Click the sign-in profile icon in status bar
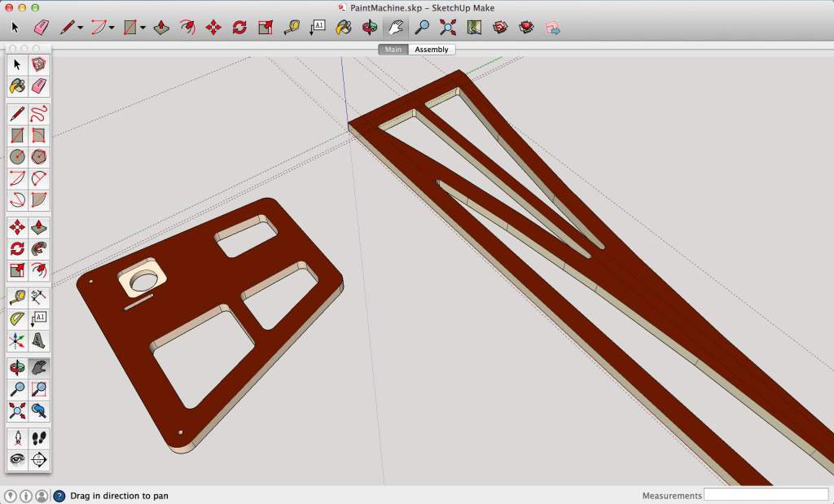 click(x=42, y=495)
